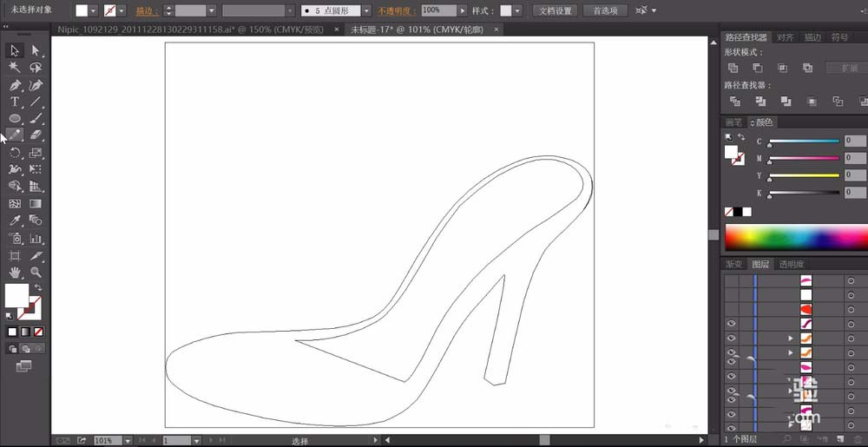868x447 pixels.
Task: Open the opacity 100% slider arrow
Action: [463, 10]
